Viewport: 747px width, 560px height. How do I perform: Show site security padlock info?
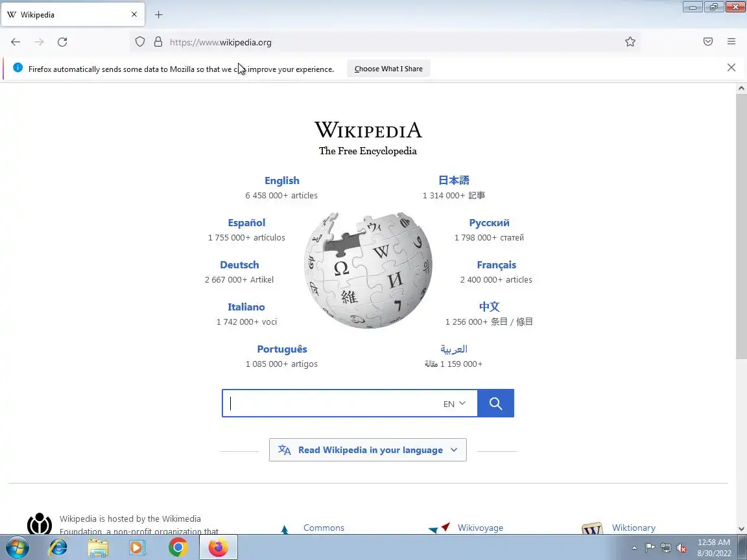point(158,42)
